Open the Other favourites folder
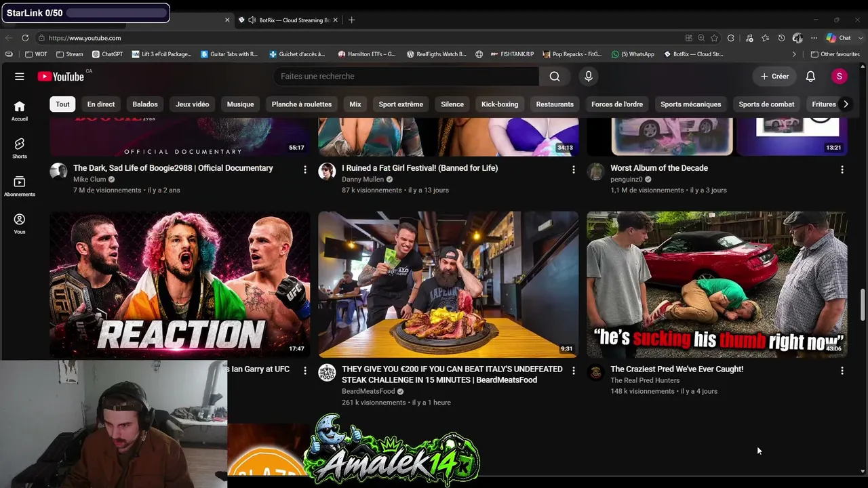The image size is (868, 488). click(835, 54)
